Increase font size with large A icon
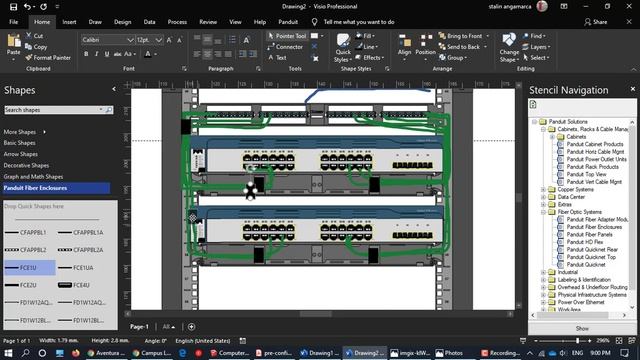The image size is (640, 360). tap(169, 40)
